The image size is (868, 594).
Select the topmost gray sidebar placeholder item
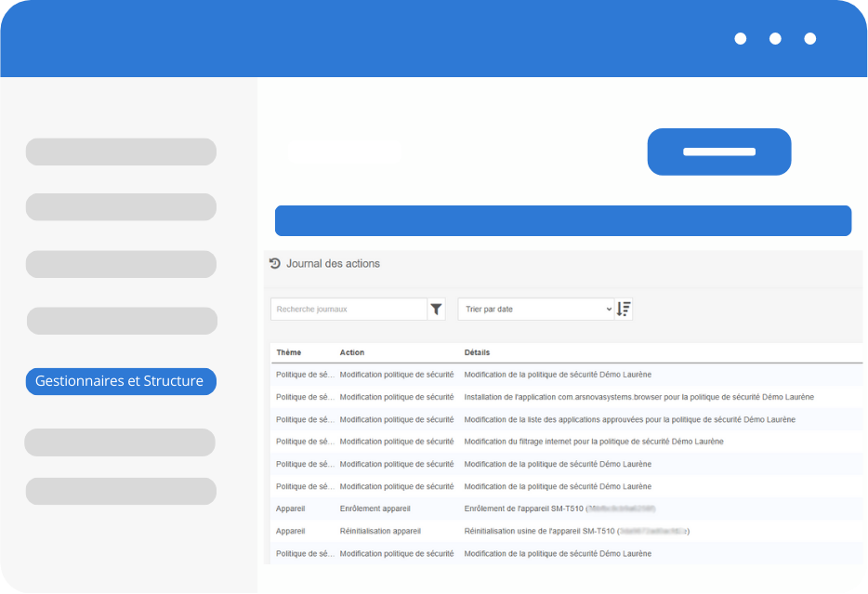point(121,152)
